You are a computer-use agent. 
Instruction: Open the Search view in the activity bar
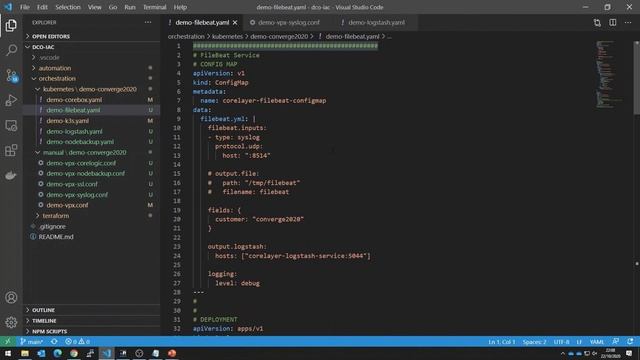[11, 50]
